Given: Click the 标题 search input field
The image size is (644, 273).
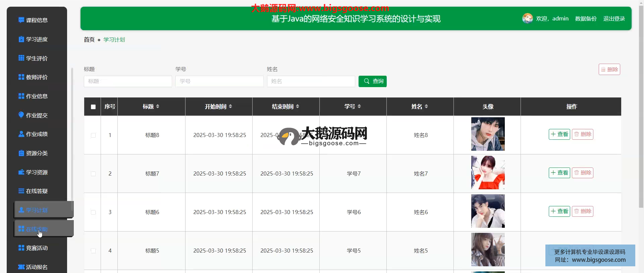Looking at the screenshot, I should tap(128, 81).
